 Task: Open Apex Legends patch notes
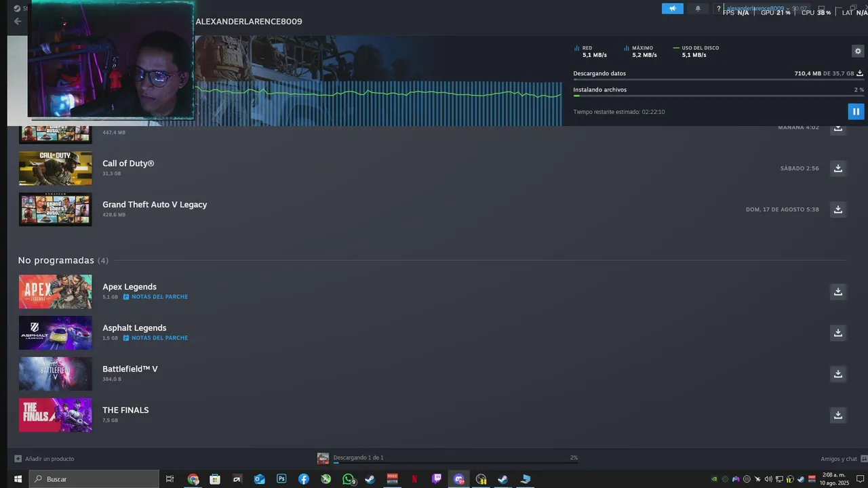(x=155, y=297)
